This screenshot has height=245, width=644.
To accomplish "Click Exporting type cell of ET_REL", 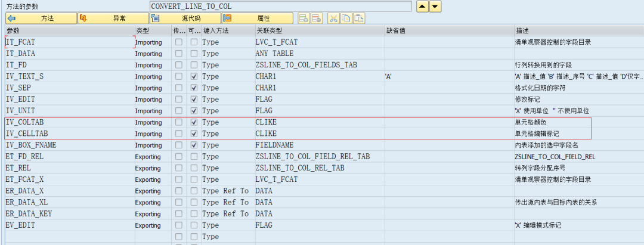I will [153, 168].
